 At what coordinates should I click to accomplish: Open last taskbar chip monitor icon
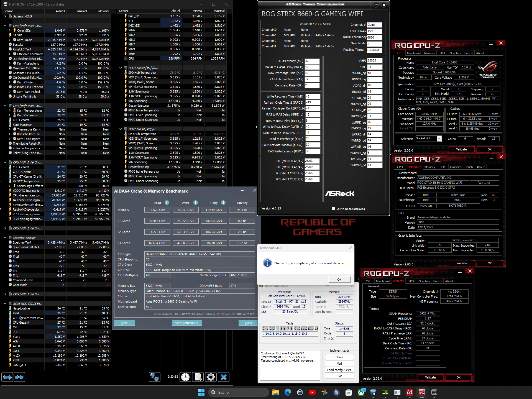point(434,392)
